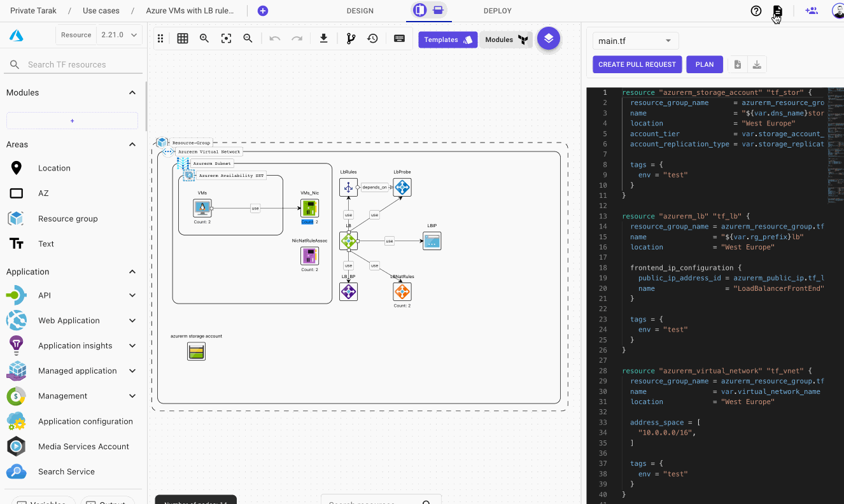Click the grid icon in the canvas toolbar

183,39
